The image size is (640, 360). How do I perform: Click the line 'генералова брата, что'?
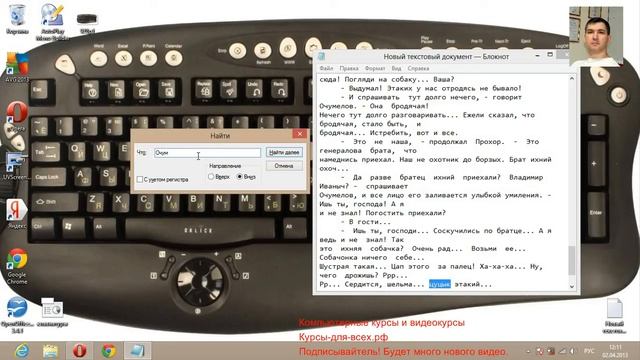pyautogui.click(x=368, y=151)
